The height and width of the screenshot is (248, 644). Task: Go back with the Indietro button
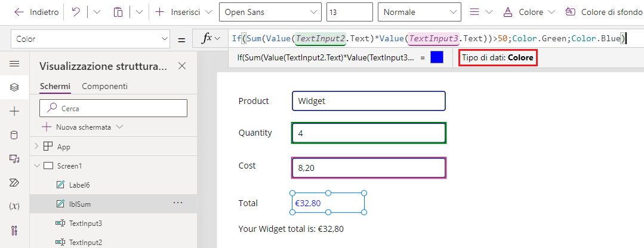36,12
